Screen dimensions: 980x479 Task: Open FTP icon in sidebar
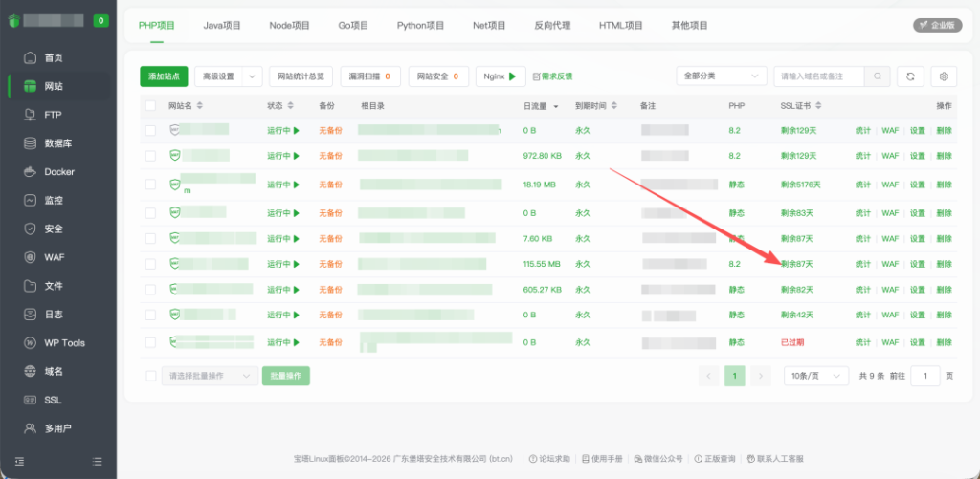pyautogui.click(x=30, y=115)
